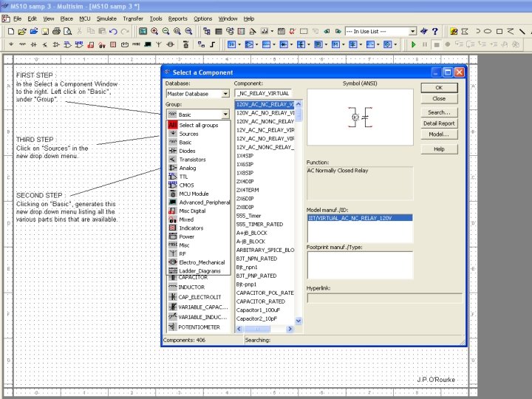
Task: Place a diode component icon
Action: coord(33,44)
